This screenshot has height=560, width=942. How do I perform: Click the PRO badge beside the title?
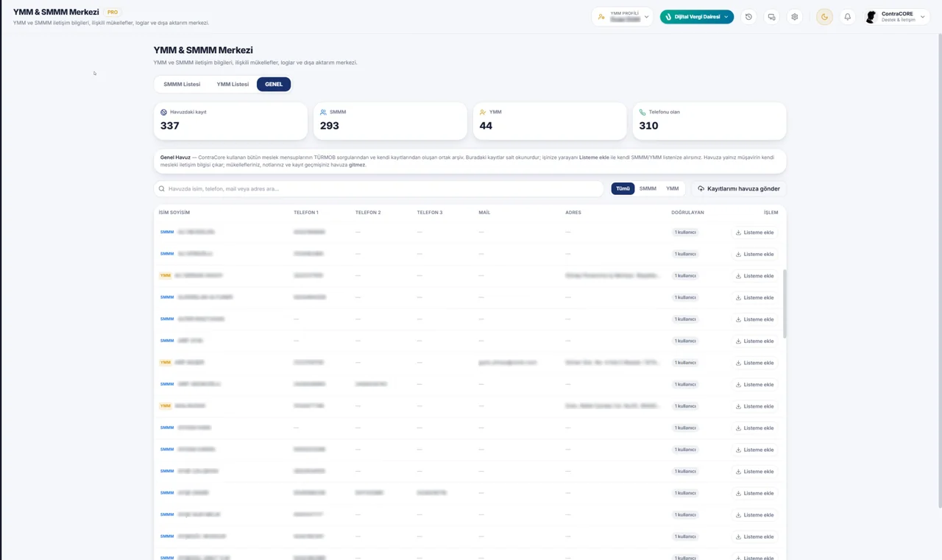113,13
